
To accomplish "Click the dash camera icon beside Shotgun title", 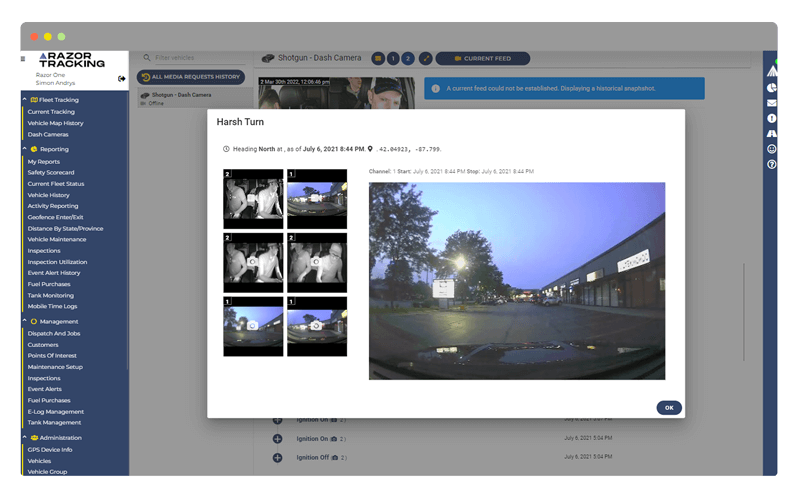I will (x=268, y=59).
